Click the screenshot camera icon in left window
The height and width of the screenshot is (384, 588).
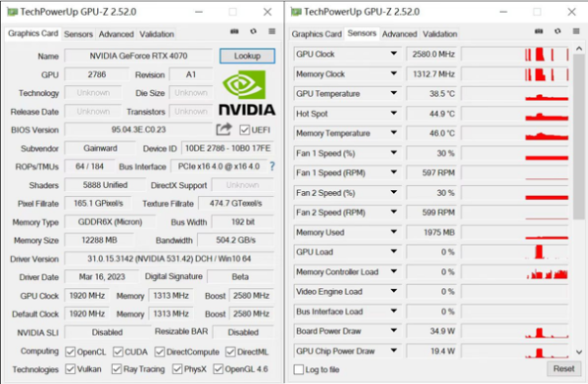234,31
